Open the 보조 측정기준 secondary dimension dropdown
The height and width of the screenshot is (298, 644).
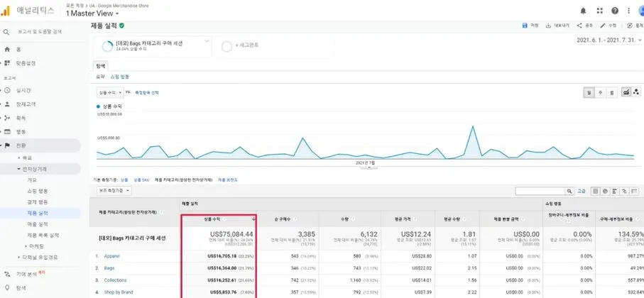(x=114, y=191)
